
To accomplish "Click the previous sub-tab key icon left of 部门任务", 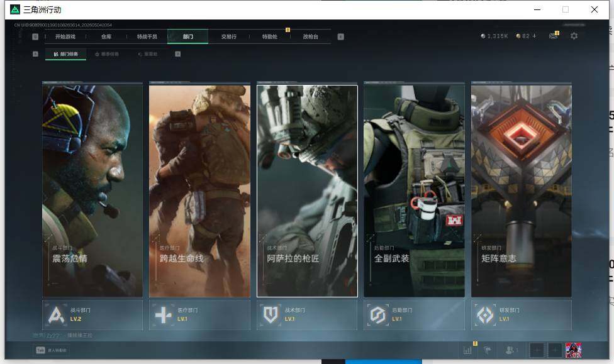I will coord(35,54).
